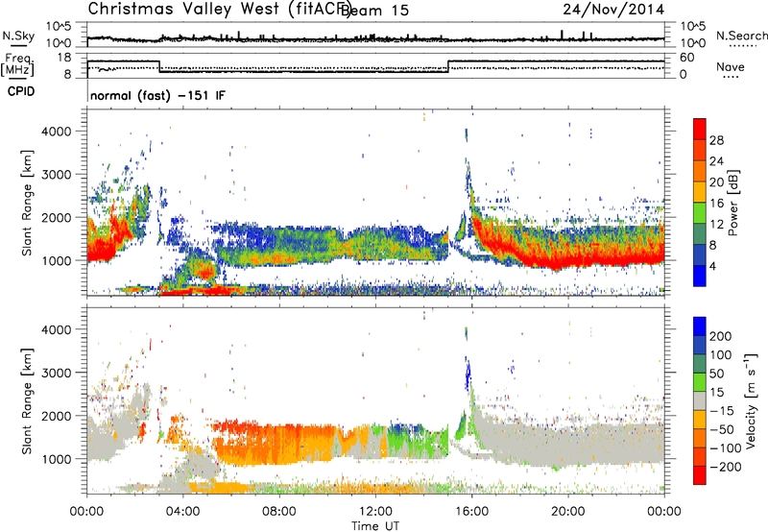
Task: Click velocity panel 'Slant Range [km]' label
Action: 27,401
